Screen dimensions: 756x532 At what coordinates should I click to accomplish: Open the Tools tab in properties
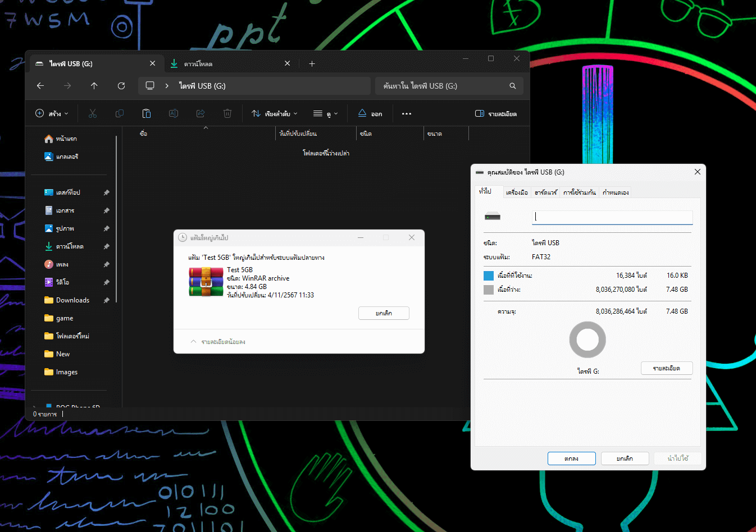coord(517,192)
